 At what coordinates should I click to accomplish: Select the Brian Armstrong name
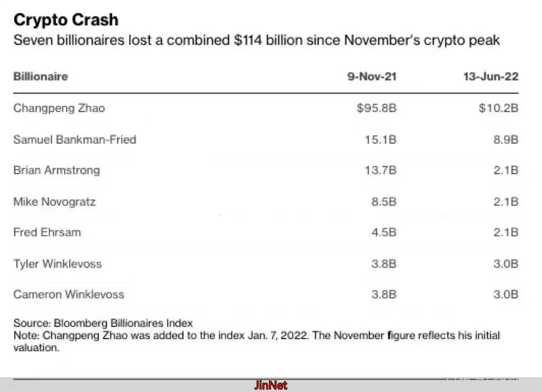pos(57,170)
